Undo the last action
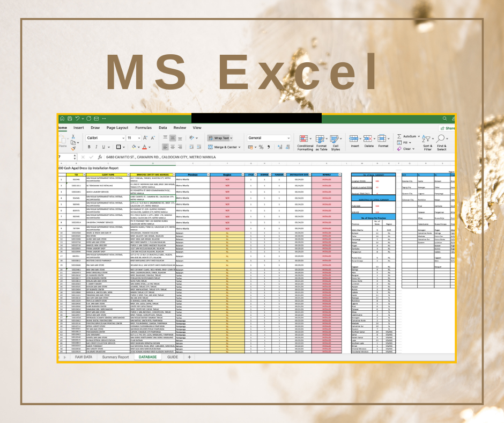The image size is (504, 423). pyautogui.click(x=77, y=119)
